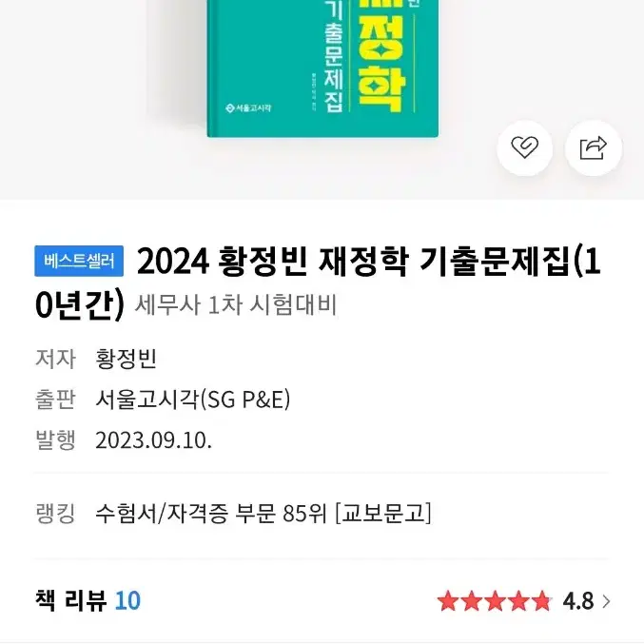644x644 pixels.
Task: Click the 4.8 rating score
Action: coord(577,602)
